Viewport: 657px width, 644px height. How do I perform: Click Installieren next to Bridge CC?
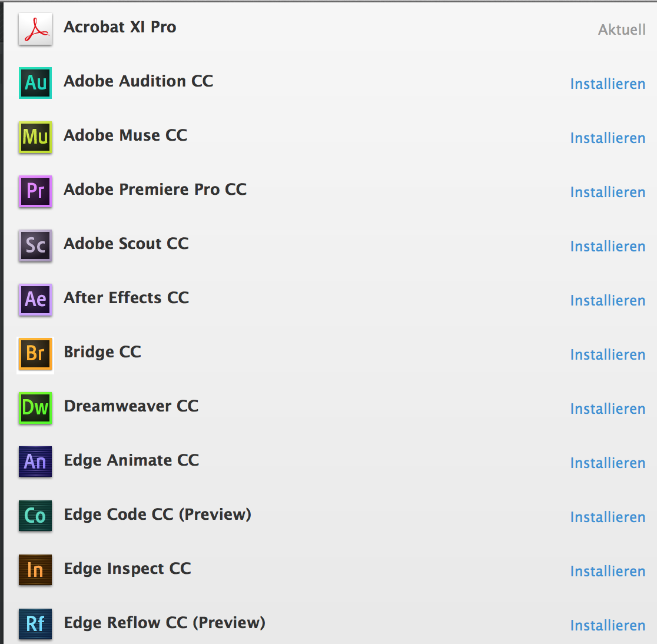point(608,354)
